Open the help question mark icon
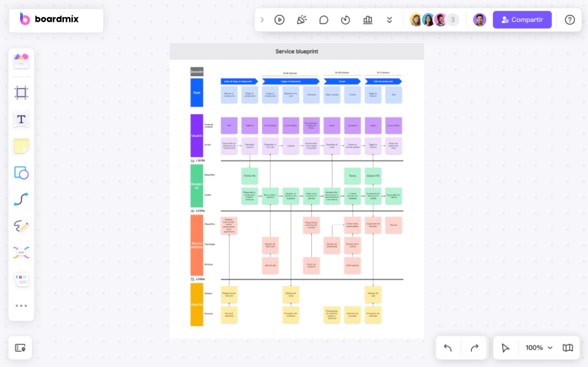The image size is (588, 367). [570, 20]
